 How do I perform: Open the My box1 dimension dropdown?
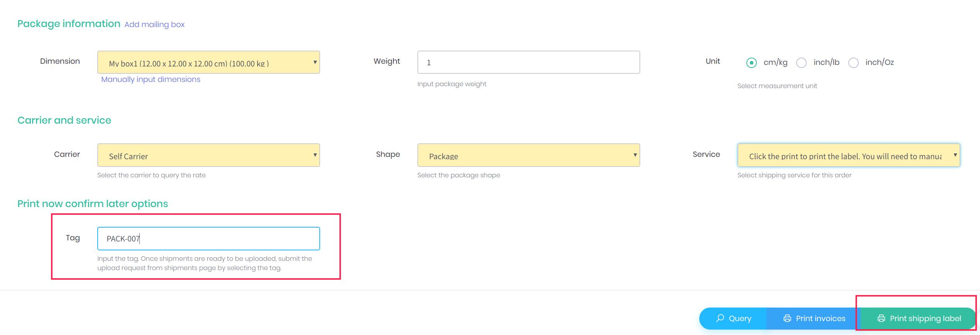coord(209,62)
